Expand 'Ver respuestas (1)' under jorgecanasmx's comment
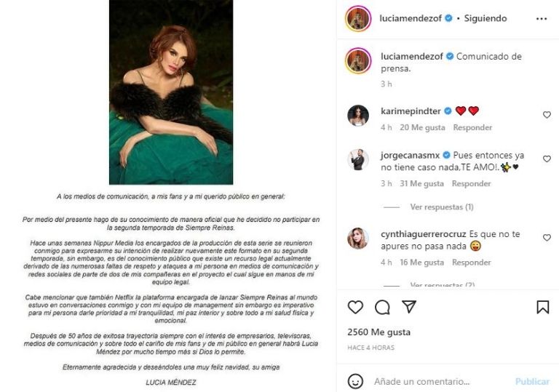 (441, 207)
